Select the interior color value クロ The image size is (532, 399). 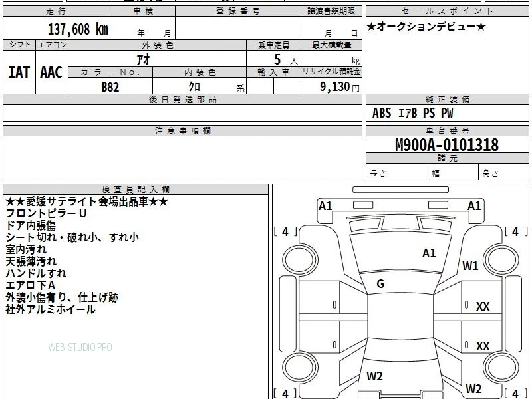tap(194, 87)
